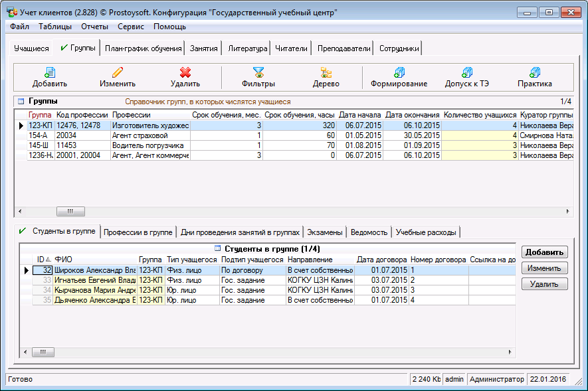
Task: Click the Удалить button beside students list
Action: point(544,284)
